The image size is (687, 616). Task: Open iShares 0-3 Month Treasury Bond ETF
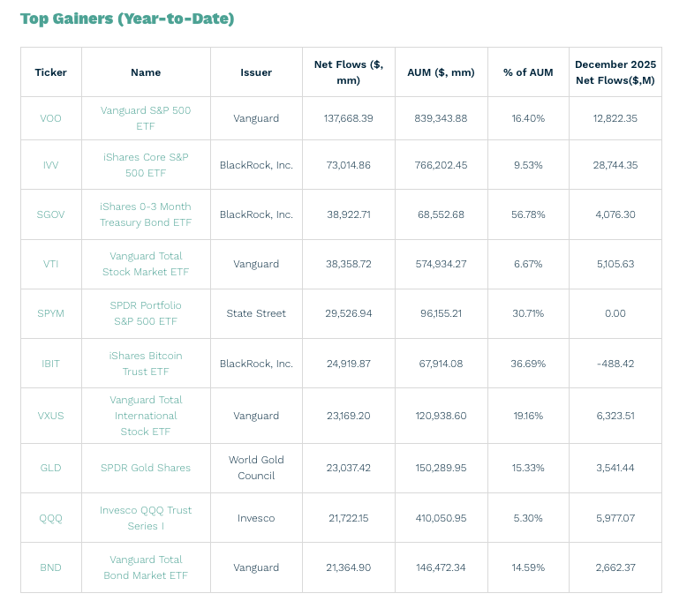click(x=146, y=214)
